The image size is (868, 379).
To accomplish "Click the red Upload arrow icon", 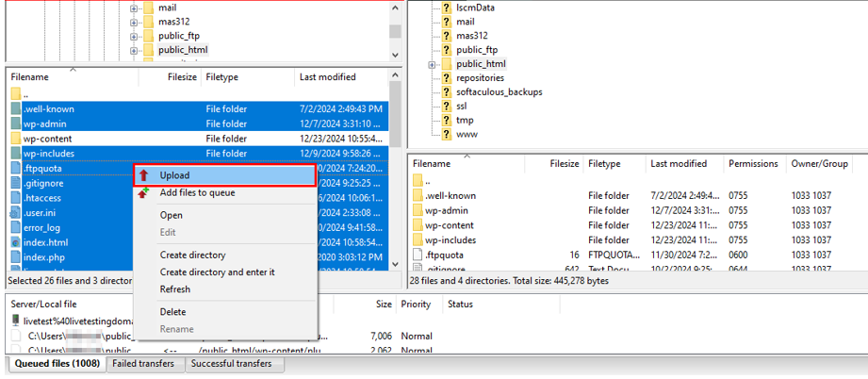I will tap(144, 175).
